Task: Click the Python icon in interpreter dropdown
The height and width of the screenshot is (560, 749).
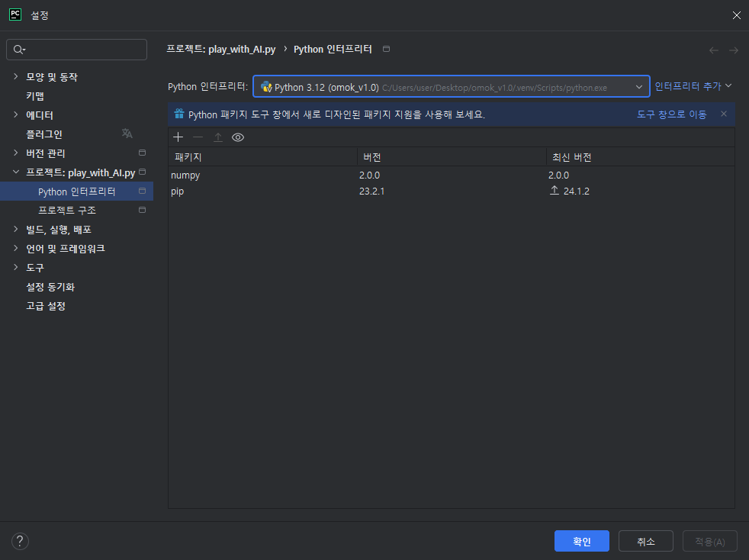Action: point(266,87)
